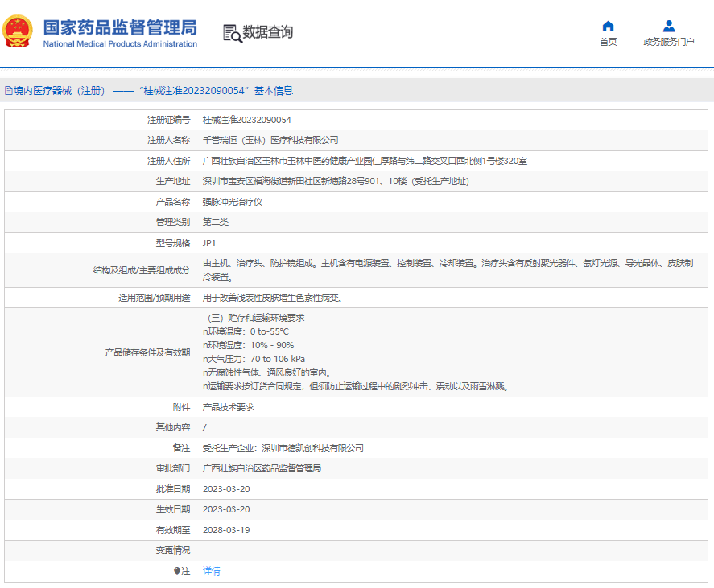Click the expiry date 2028-03-19
714x588 pixels.
[226, 530]
